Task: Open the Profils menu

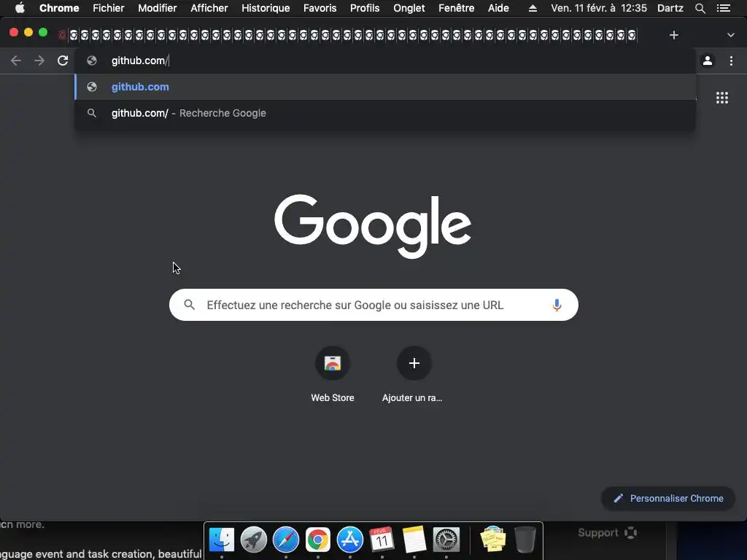Action: 365,8
